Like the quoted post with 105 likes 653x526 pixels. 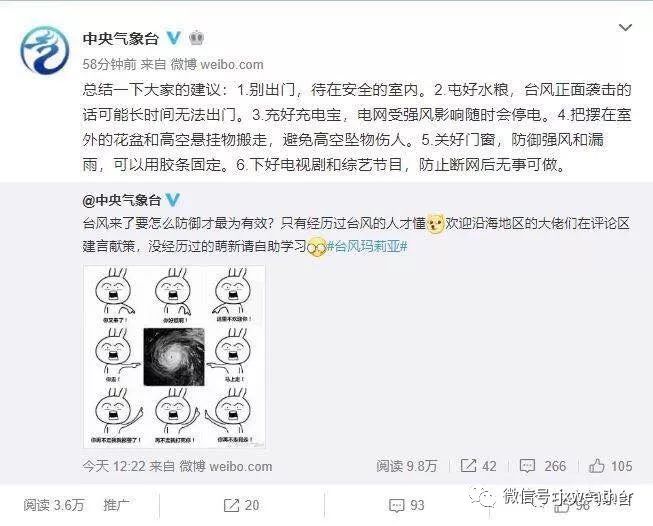(x=611, y=466)
